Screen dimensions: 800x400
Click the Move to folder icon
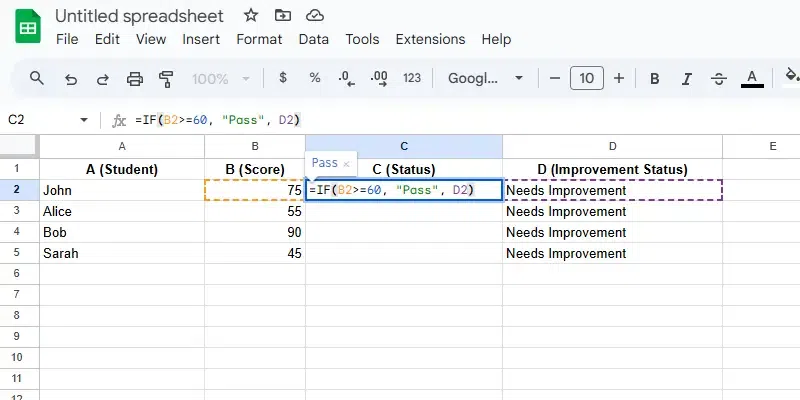[x=283, y=16]
